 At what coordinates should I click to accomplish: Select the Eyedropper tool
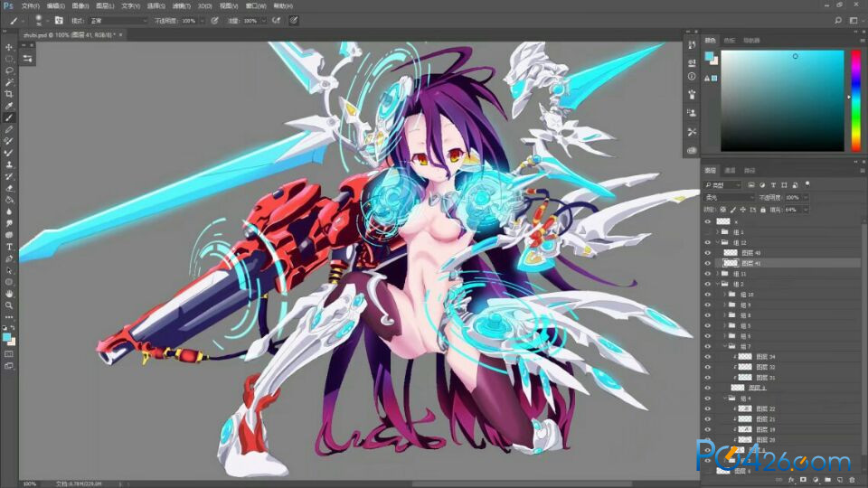(9, 105)
